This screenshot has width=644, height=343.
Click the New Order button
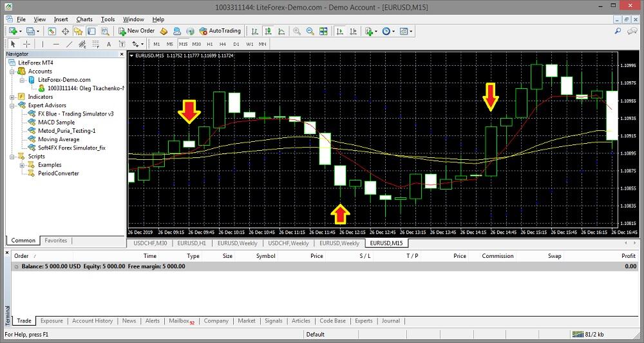coord(137,31)
